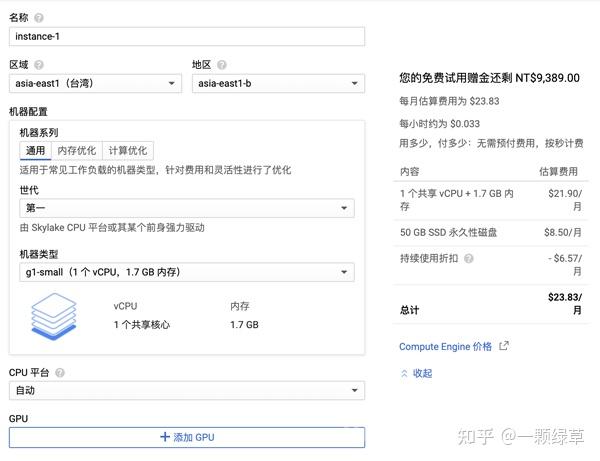Viewport: 600px width, 461px height.
Task: Click the $8.50/月 disk cost value
Action: (x=563, y=233)
